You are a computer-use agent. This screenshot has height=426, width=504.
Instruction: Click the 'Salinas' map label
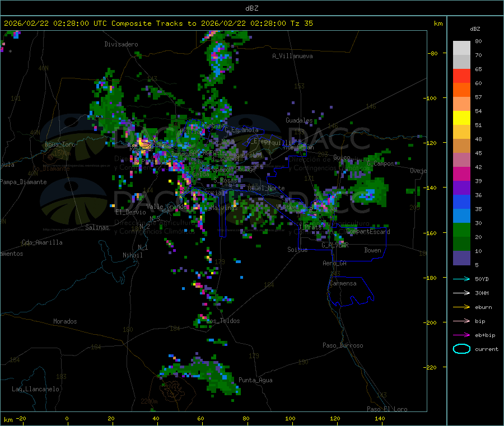point(97,227)
